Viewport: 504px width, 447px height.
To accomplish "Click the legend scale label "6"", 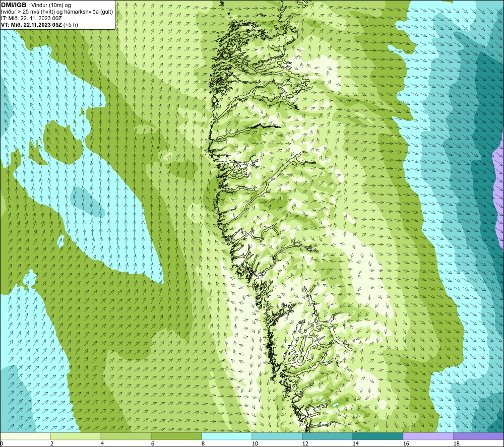I will (152, 443).
